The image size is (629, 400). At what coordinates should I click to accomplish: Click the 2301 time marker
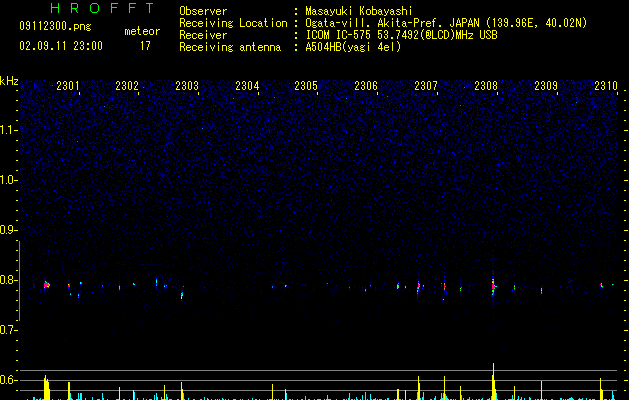pyautogui.click(x=67, y=85)
